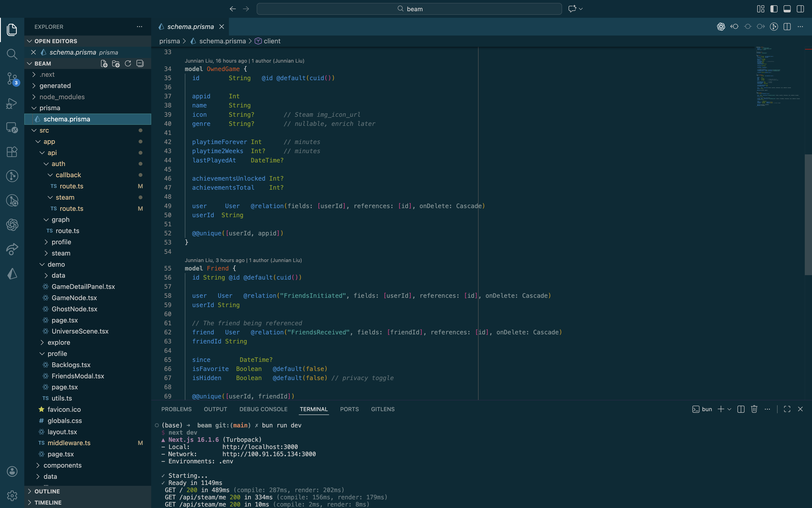
Task: Open the Run and Debug view
Action: pyautogui.click(x=12, y=103)
